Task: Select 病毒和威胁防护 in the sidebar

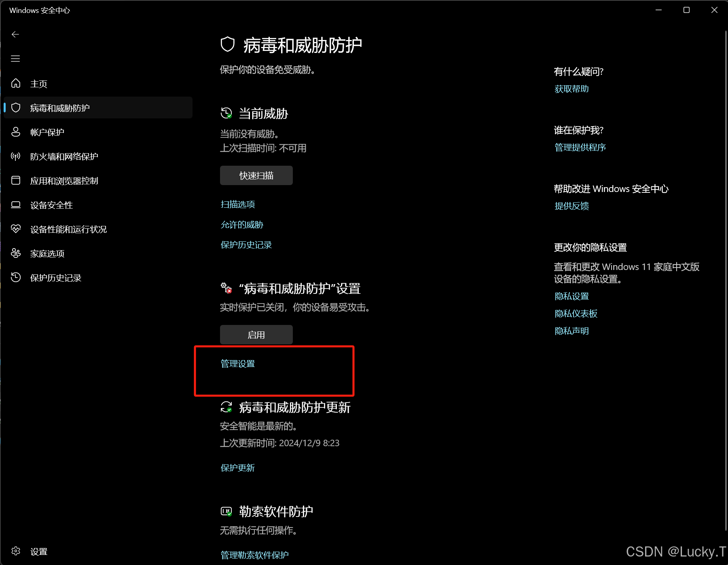Action: [x=97, y=108]
